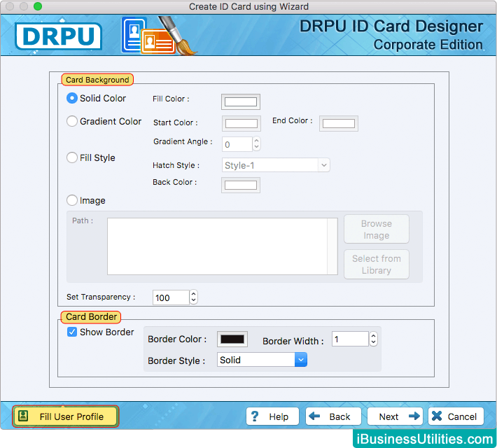Click the Gradient Angle input field
This screenshot has height=448, width=497.
point(237,144)
